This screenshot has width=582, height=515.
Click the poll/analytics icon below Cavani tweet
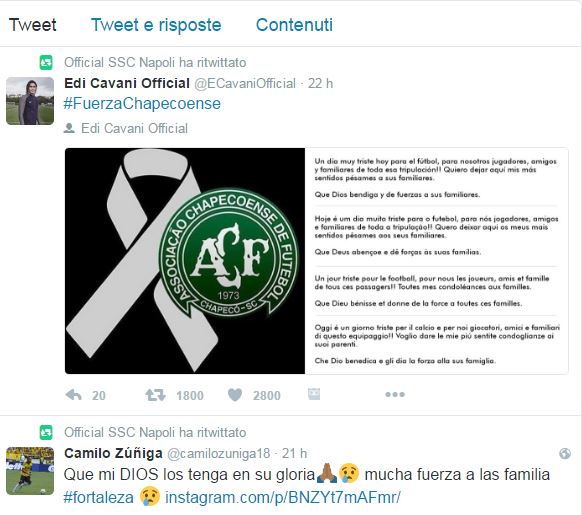click(x=314, y=394)
